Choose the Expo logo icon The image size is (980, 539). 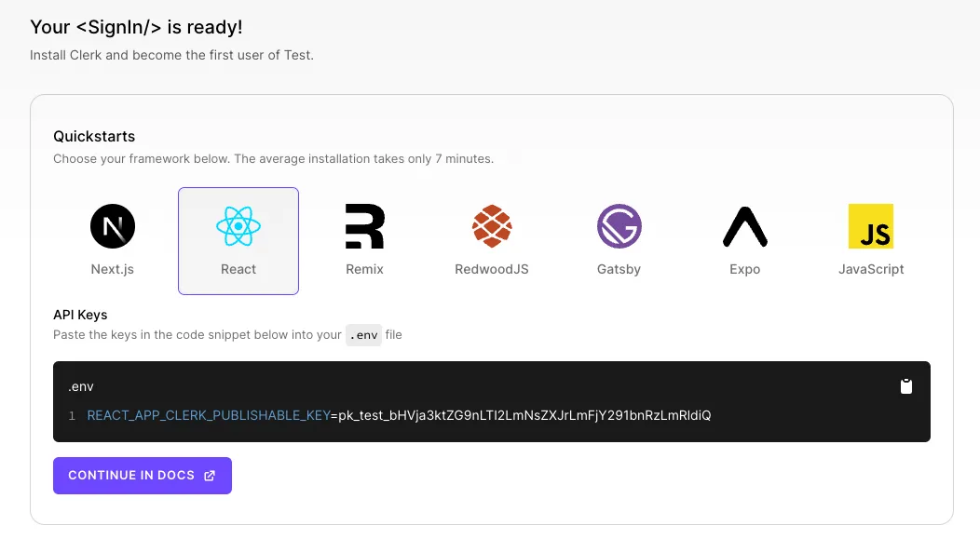(745, 226)
